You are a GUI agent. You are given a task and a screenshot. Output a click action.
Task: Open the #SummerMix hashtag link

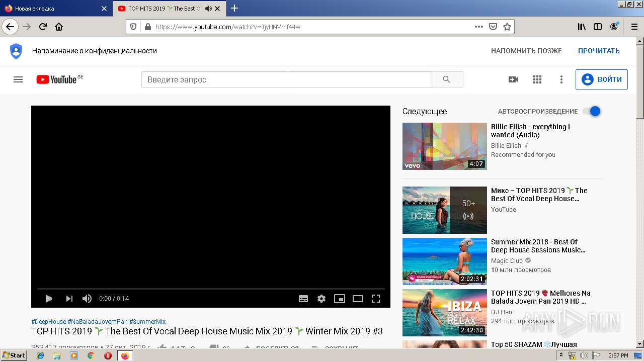coord(147,322)
